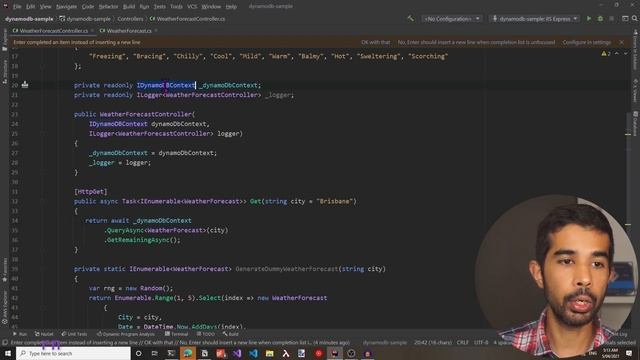Open the IIS Express run configuration dropdown

pyautogui.click(x=535, y=19)
